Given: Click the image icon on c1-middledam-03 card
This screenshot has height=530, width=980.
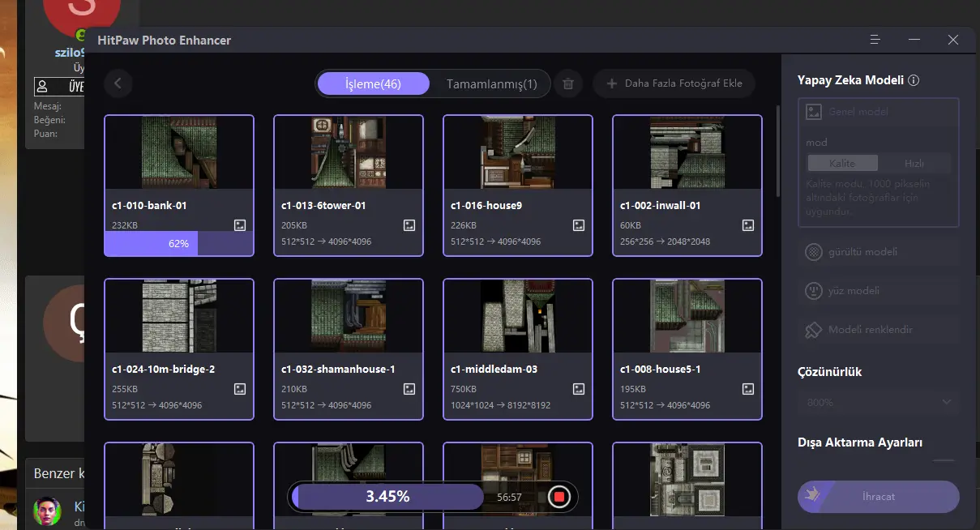Looking at the screenshot, I should (x=579, y=389).
